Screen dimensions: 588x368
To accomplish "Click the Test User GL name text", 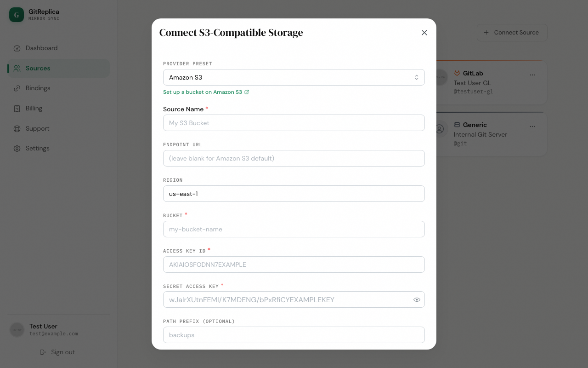I will 472,83.
